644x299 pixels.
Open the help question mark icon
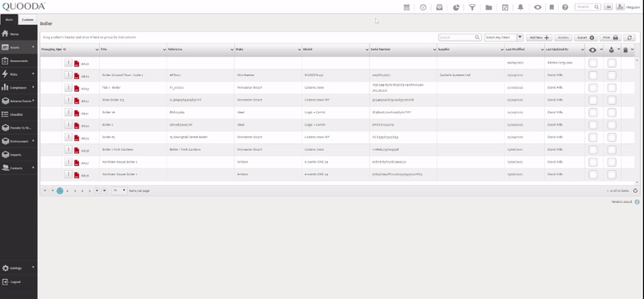[565, 7]
